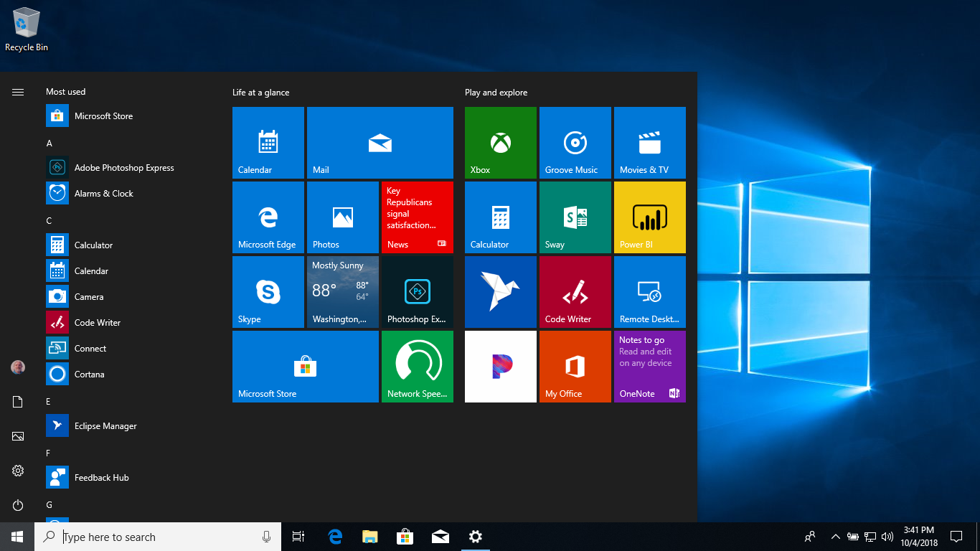Open the Xbox app tile
This screenshot has width=980, height=551.
pyautogui.click(x=500, y=142)
